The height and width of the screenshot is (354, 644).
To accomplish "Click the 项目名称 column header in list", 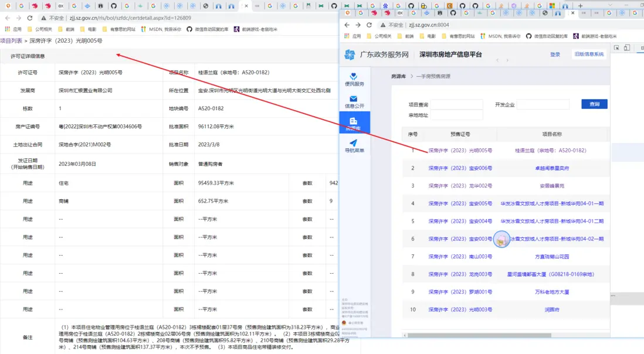I will 551,134.
